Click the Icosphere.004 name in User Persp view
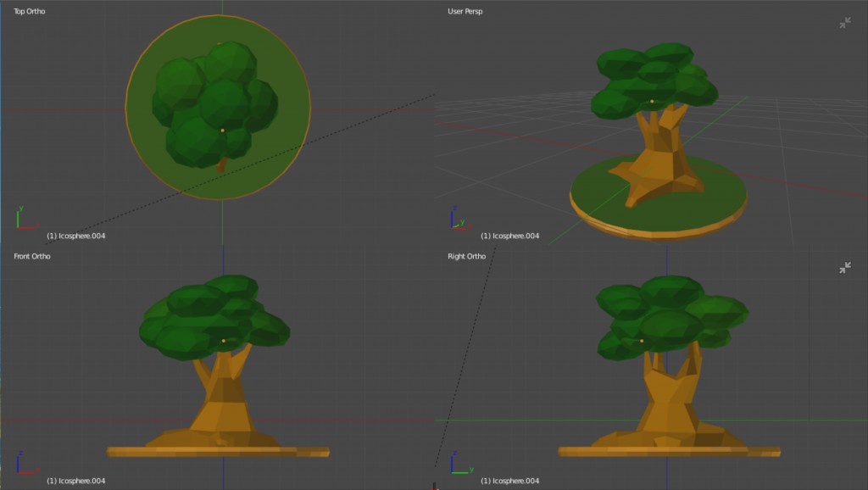The height and width of the screenshot is (490, 868). [510, 235]
